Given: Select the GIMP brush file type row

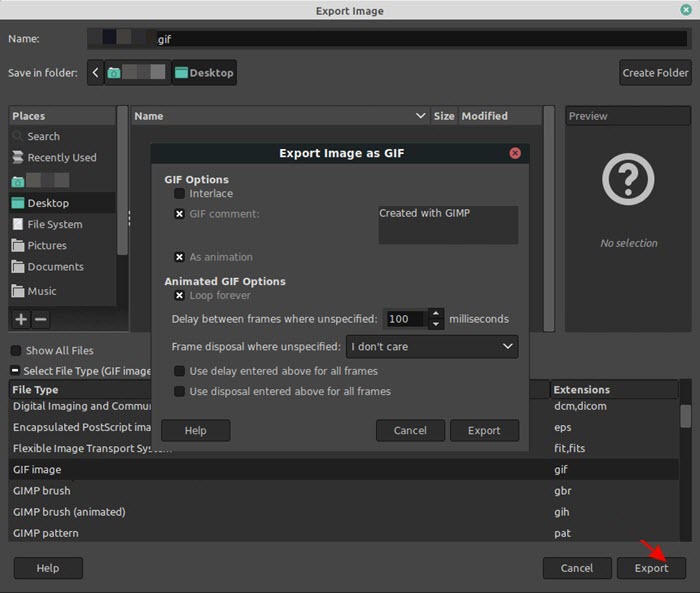Looking at the screenshot, I should click(x=344, y=491).
